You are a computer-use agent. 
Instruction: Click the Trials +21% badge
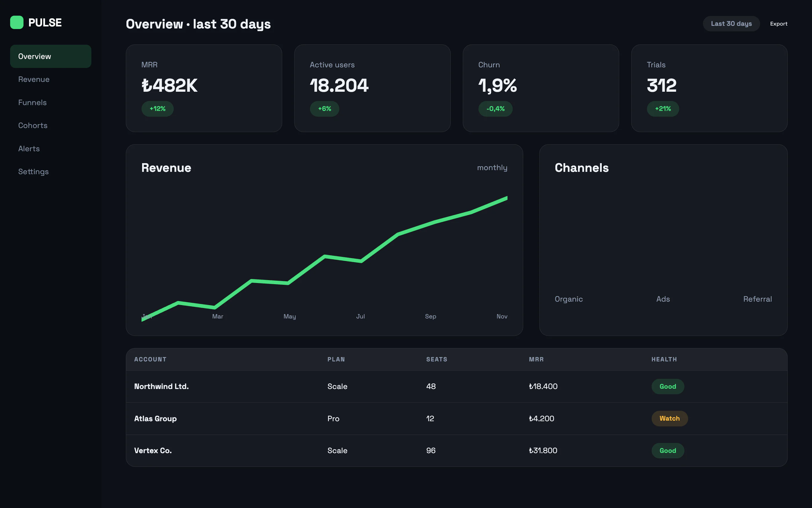(x=663, y=109)
